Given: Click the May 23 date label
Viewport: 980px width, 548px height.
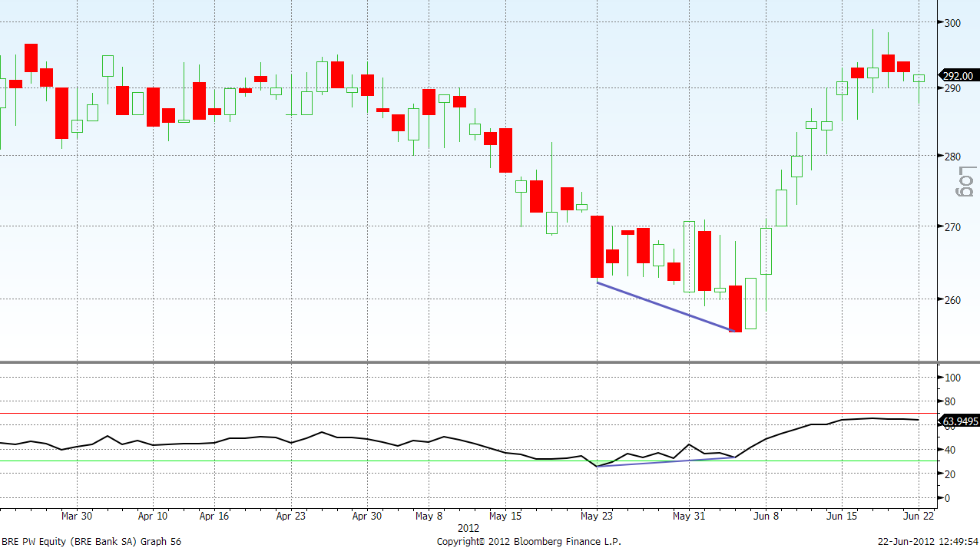Looking at the screenshot, I should (597, 516).
